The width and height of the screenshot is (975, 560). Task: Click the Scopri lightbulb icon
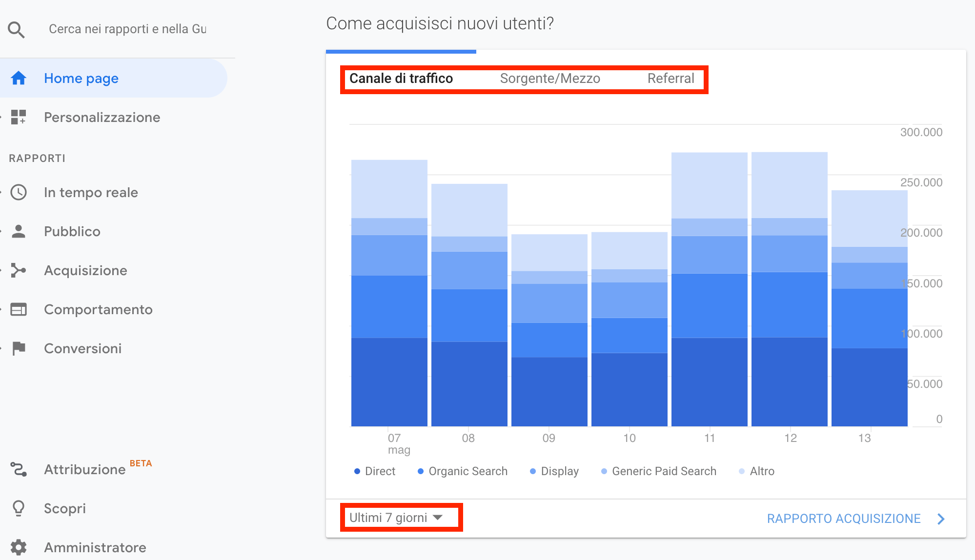(19, 508)
